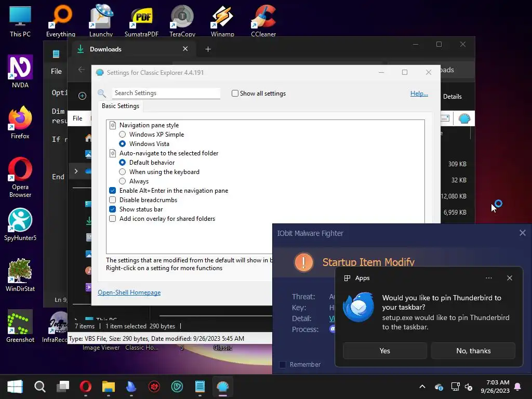Click the new item plus icon in Explorer
The image size is (532, 399).
tap(82, 96)
